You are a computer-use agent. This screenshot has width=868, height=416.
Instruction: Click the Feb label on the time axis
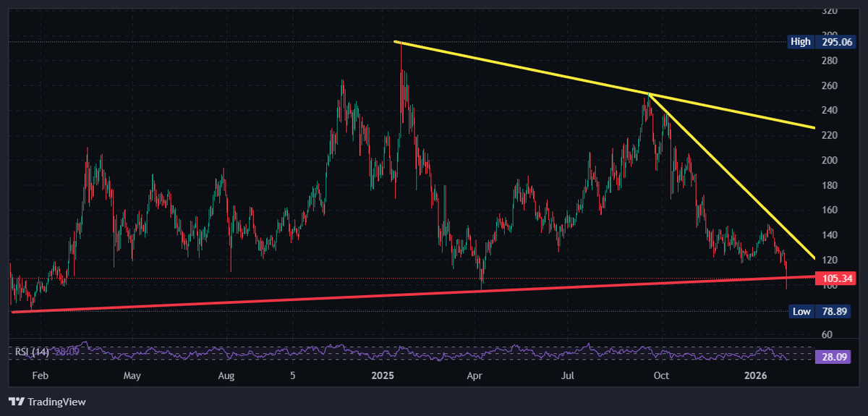pos(41,376)
